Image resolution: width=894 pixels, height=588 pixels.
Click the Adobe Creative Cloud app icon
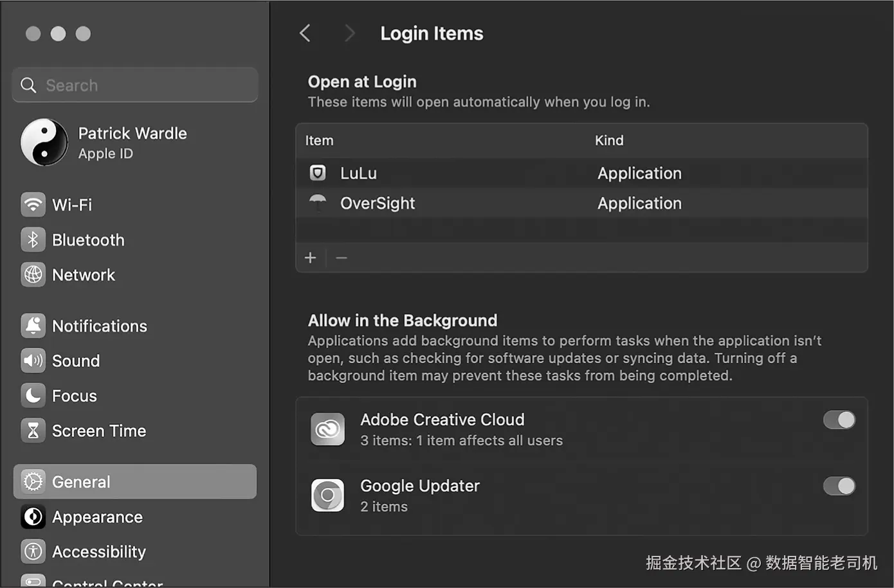pyautogui.click(x=328, y=429)
